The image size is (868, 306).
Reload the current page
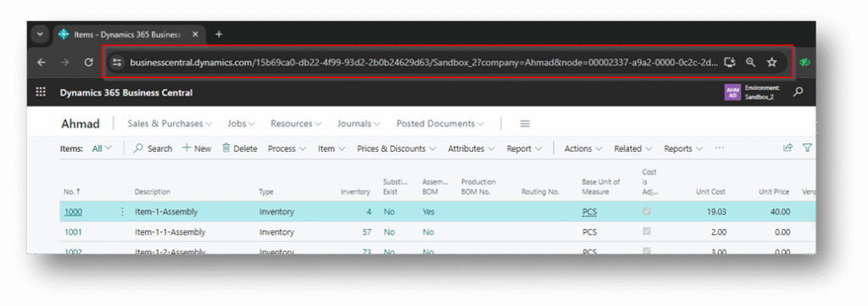tap(88, 63)
